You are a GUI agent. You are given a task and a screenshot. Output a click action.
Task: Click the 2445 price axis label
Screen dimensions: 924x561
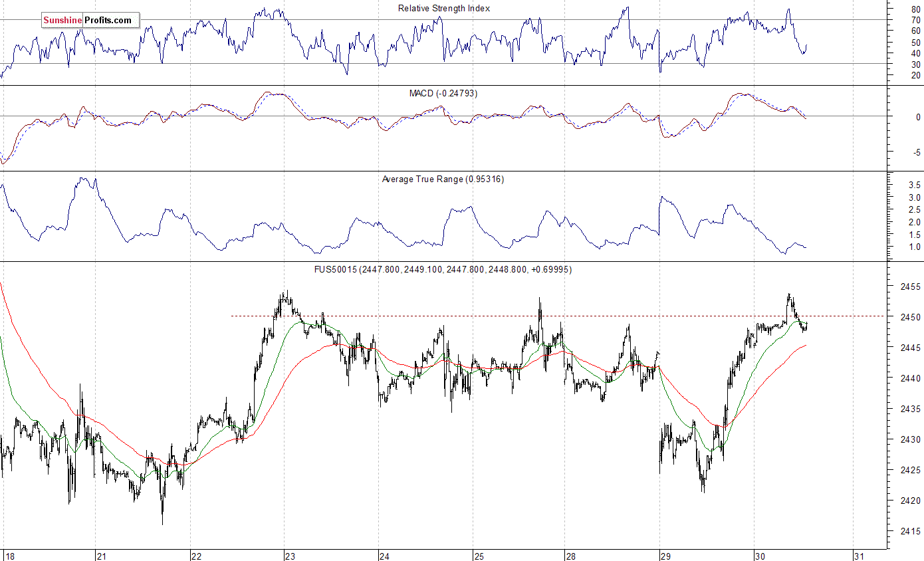(x=911, y=348)
